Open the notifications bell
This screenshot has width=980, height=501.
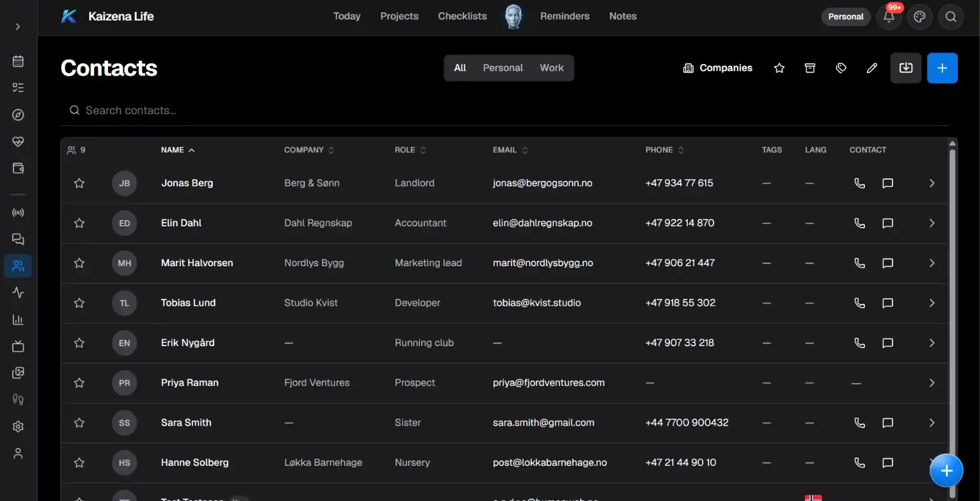[x=889, y=17]
